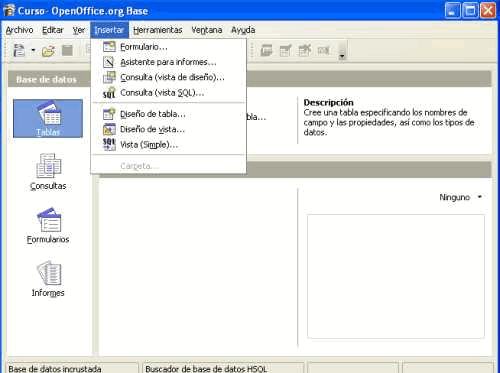Choose Diseño de tabla... menu entry
Viewport: 500px width, 373px height.
click(x=168, y=114)
